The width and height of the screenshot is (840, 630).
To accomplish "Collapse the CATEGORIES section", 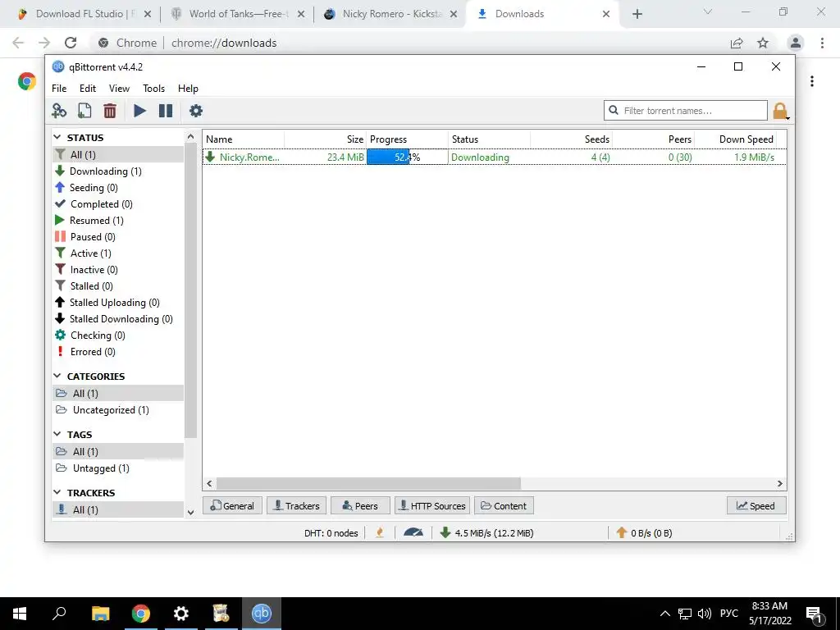I will pos(57,376).
